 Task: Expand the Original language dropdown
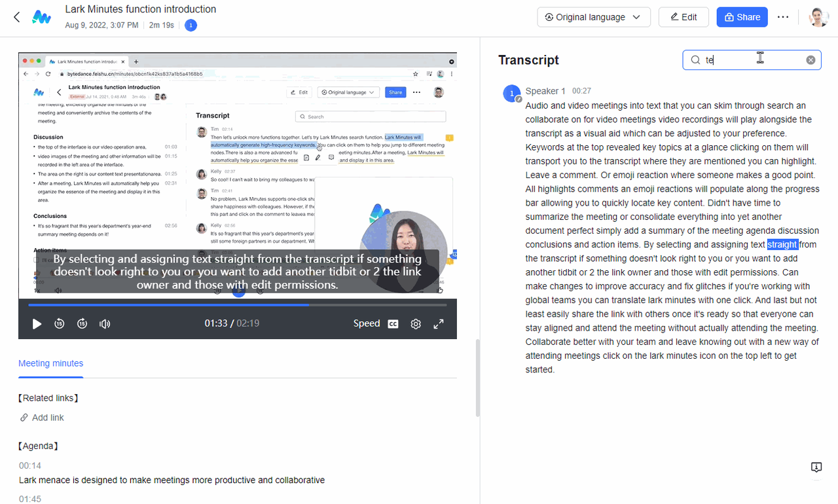593,17
